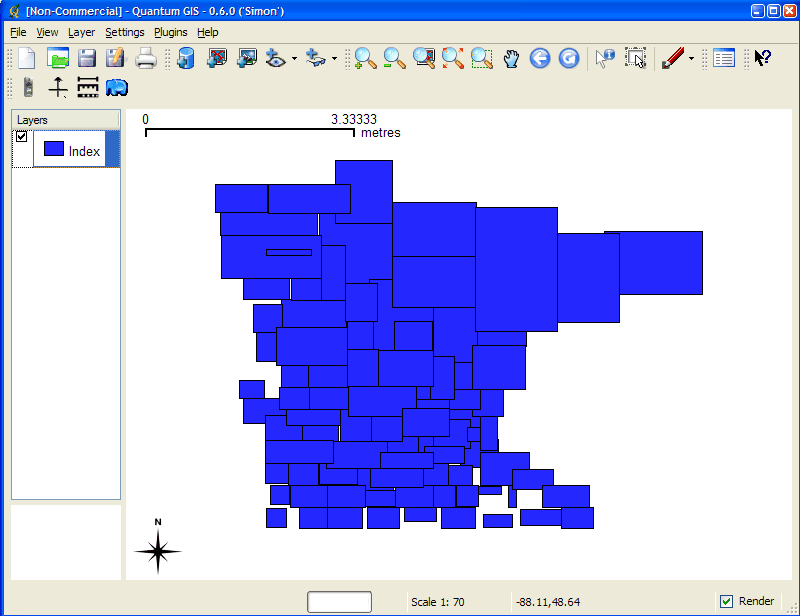Select the Zoom In tool

363,58
